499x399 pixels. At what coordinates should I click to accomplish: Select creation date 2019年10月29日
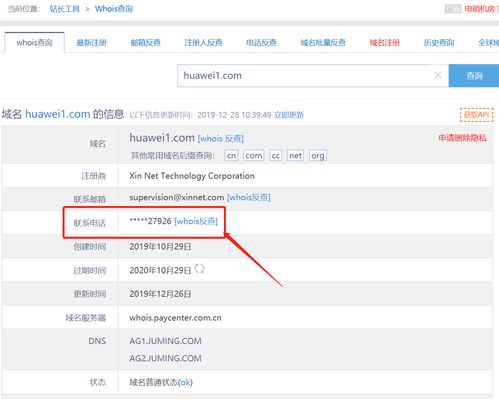(x=160, y=247)
